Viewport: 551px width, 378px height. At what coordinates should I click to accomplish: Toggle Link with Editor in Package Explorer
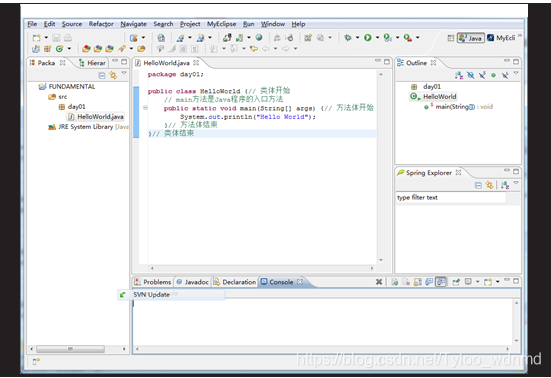pos(113,75)
